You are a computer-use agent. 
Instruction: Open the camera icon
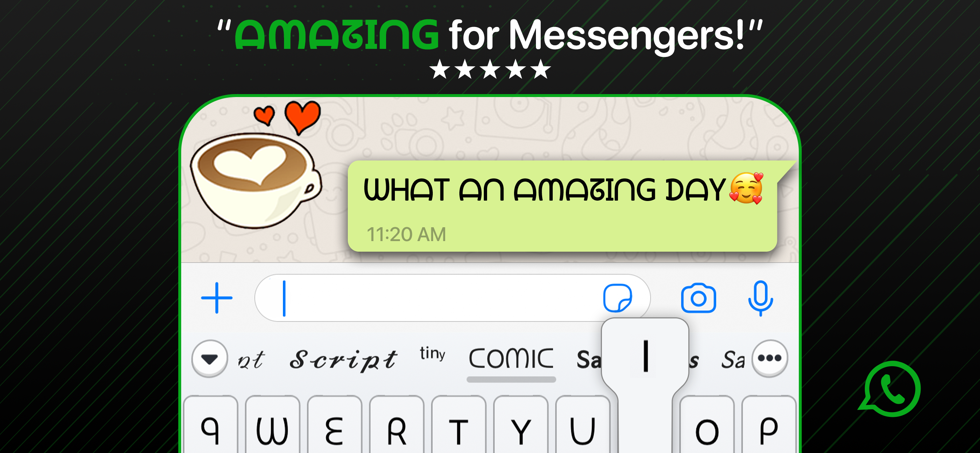pos(698,298)
